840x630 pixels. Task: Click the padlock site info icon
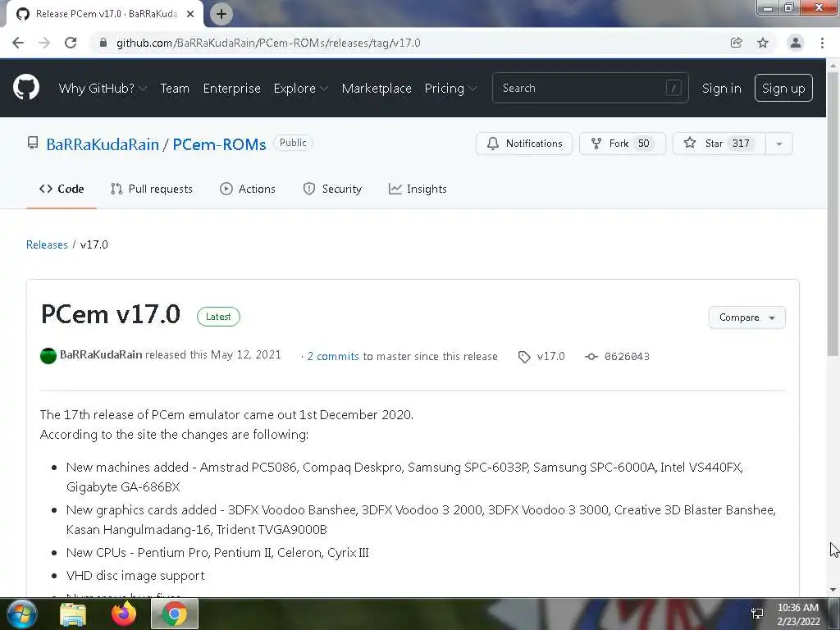coord(103,43)
